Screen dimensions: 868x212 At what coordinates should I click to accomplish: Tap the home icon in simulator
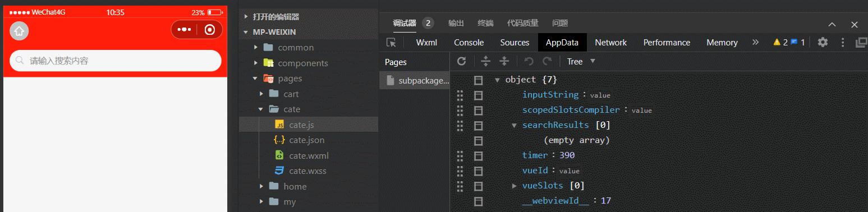[x=19, y=30]
